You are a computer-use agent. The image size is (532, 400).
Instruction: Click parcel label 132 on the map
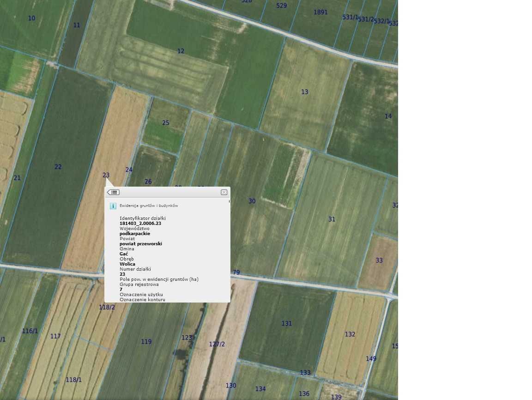coord(350,334)
